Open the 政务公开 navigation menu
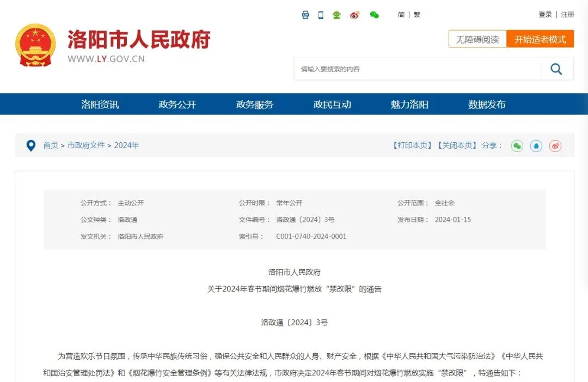 pos(177,104)
